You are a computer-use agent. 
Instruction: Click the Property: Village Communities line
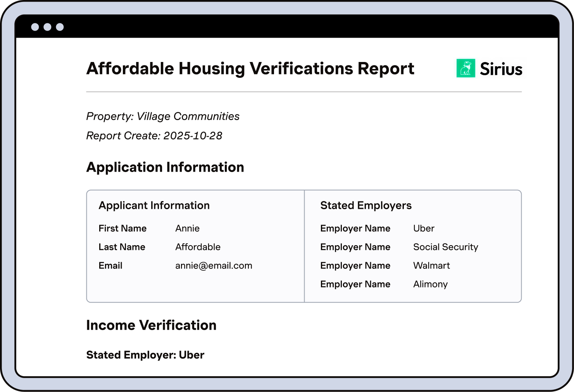[x=163, y=116]
